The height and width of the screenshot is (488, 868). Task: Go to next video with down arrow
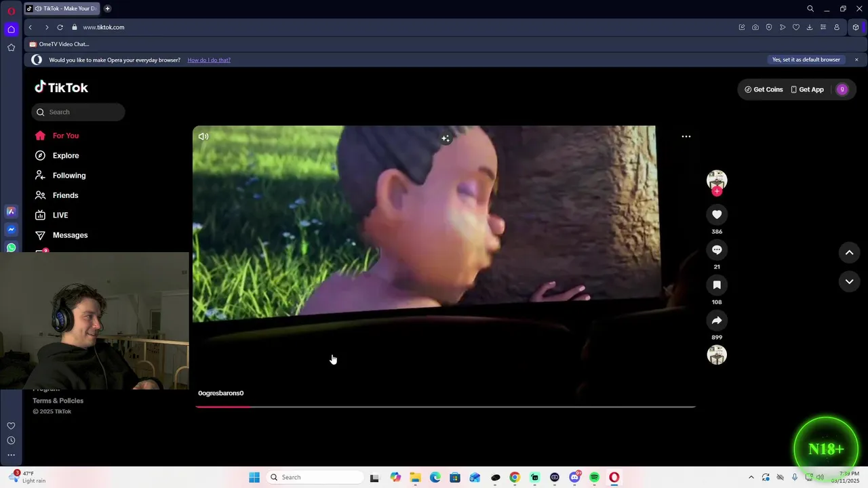coord(849,281)
